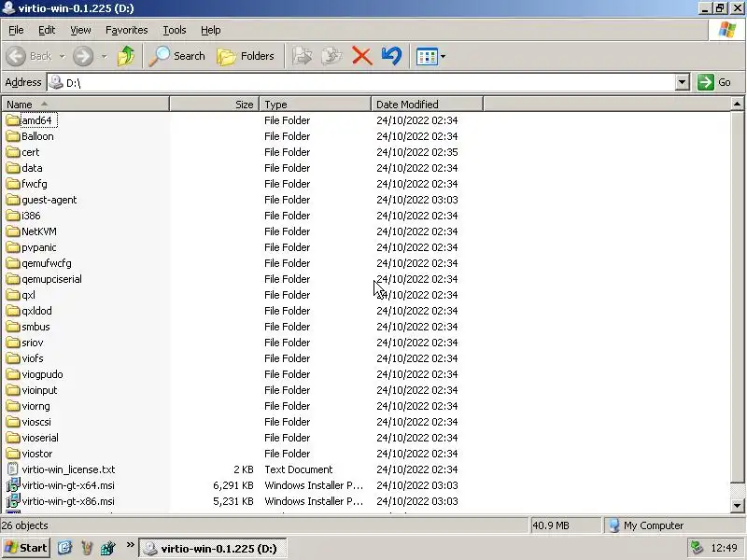This screenshot has height=560, width=747.
Task: Click the virtio-win-0.1.225 taskbar button
Action: (213, 549)
